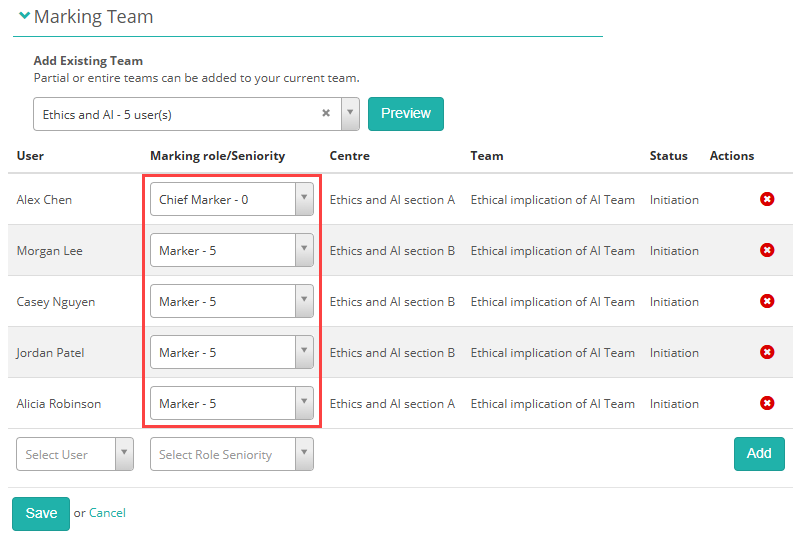Expand the Add Existing Team dropdown arrow
Screen dimensions: 802x540
pos(350,114)
